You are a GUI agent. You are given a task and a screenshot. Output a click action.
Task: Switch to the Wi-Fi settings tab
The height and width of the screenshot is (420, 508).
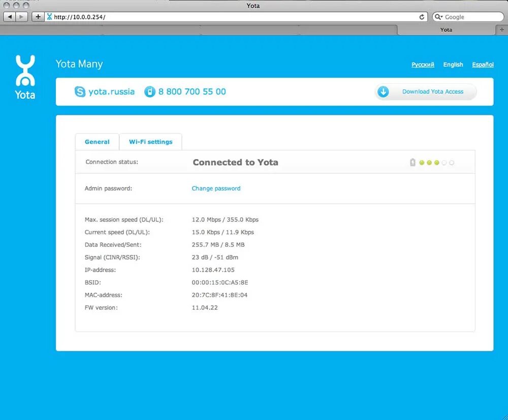[151, 142]
